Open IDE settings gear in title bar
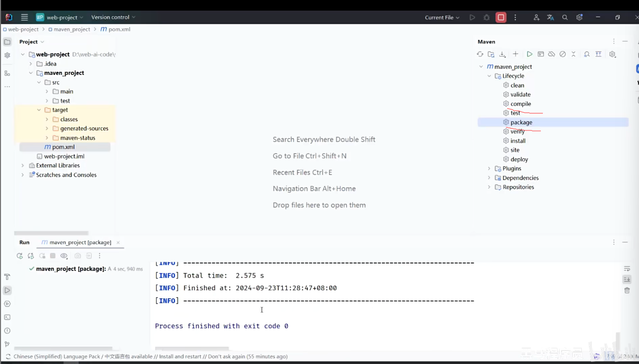Screen dimensions: 639x364 579,17
